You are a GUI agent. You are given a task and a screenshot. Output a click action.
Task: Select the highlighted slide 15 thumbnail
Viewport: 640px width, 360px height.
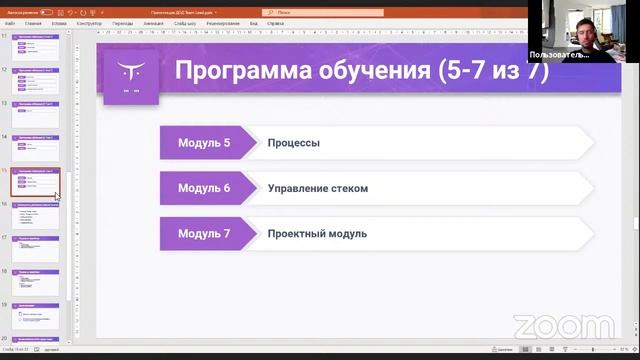[36, 182]
